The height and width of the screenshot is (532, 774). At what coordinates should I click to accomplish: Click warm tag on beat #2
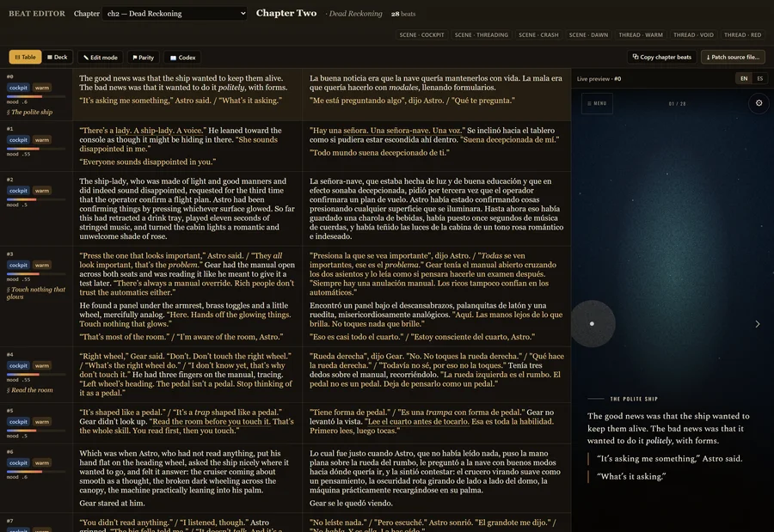pos(42,191)
